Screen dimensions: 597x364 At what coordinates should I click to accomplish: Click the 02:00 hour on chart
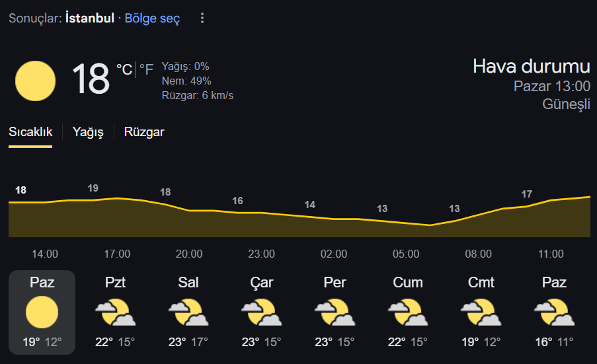point(334,254)
